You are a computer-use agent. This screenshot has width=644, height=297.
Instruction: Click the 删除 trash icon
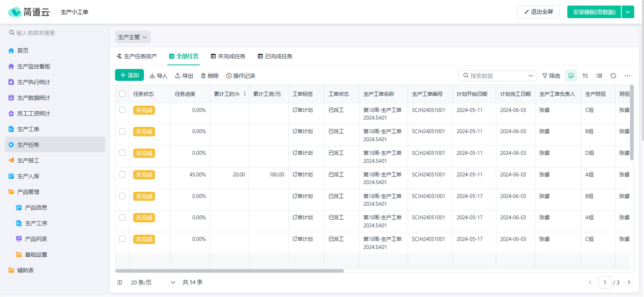coord(209,76)
